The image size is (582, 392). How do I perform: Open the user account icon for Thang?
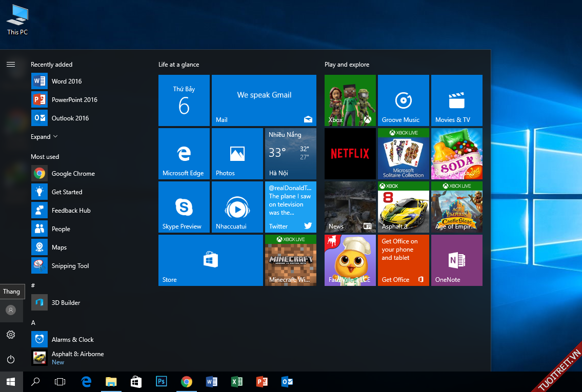(11, 310)
